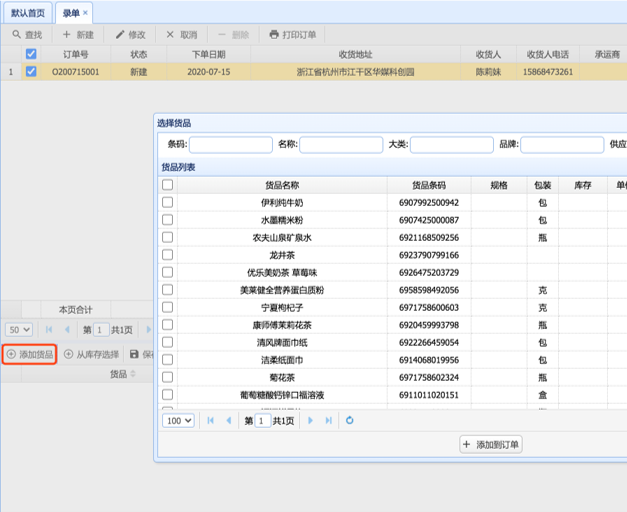Click the 名称 name input field
The image size is (627, 512).
(341, 144)
